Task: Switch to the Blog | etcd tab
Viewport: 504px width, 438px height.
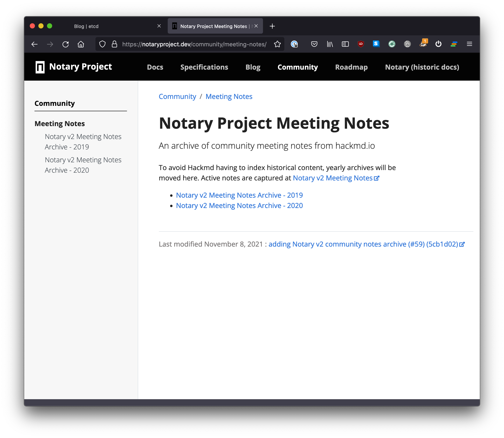Action: tap(86, 26)
